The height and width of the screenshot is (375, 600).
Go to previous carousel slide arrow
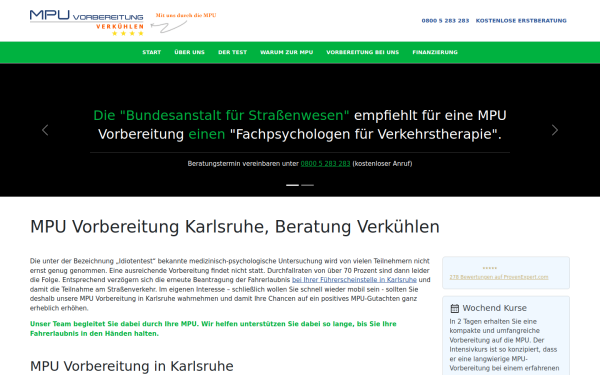pos(45,130)
